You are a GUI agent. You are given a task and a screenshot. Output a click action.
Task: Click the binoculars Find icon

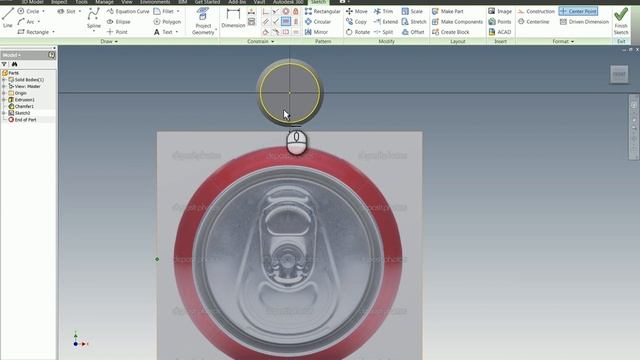pyautogui.click(x=14, y=64)
